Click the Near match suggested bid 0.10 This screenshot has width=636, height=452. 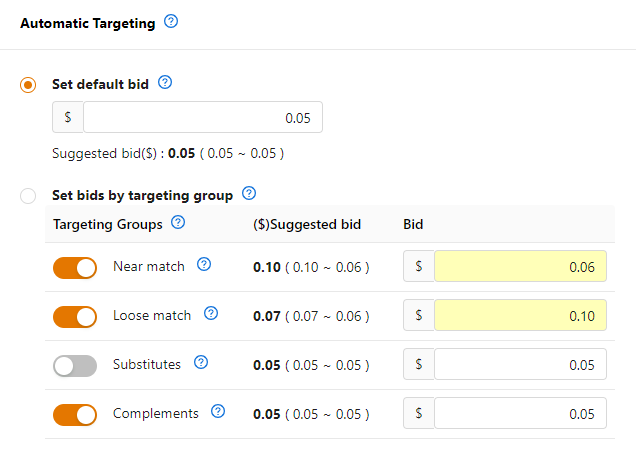pos(267,267)
